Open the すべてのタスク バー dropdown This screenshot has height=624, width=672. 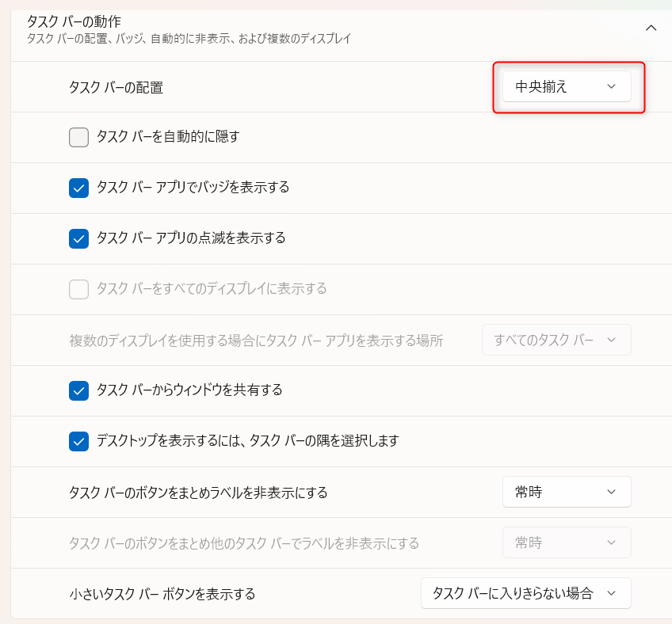(x=556, y=340)
